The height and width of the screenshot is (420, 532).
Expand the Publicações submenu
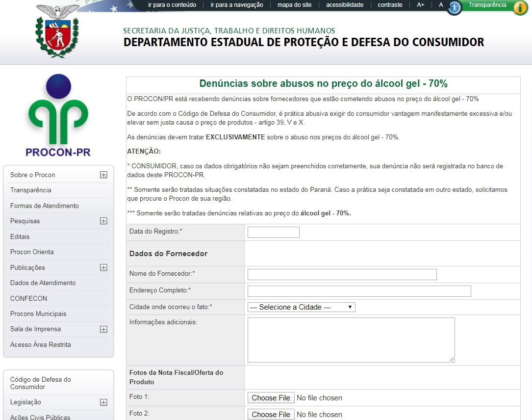(103, 267)
